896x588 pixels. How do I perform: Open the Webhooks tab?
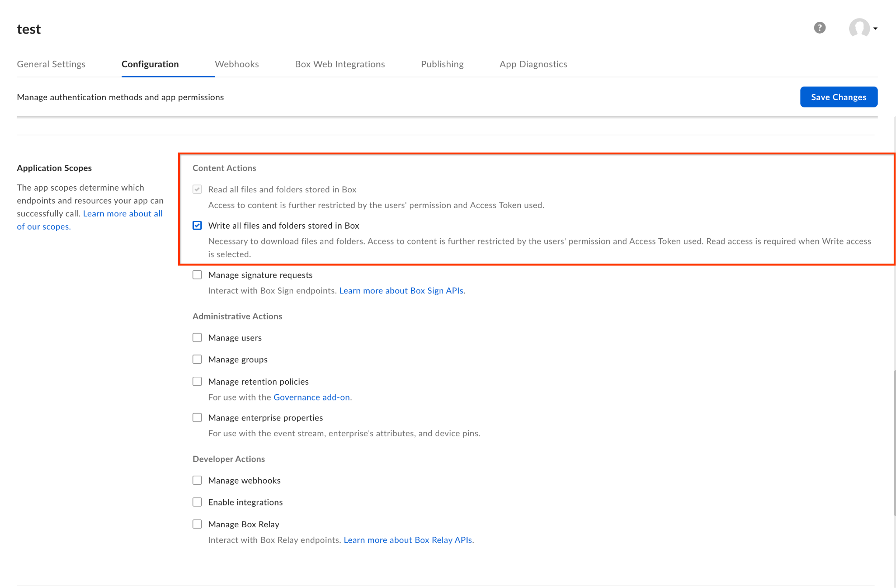237,64
